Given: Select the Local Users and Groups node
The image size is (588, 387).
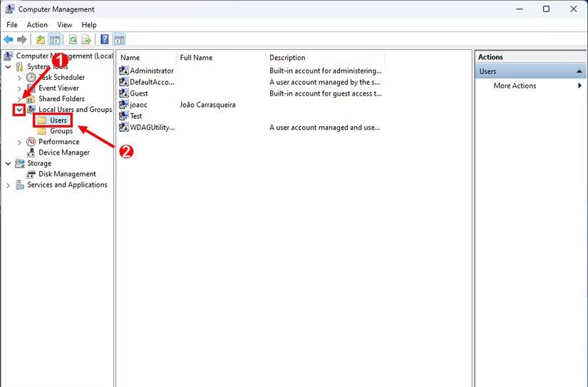Looking at the screenshot, I should point(75,110).
